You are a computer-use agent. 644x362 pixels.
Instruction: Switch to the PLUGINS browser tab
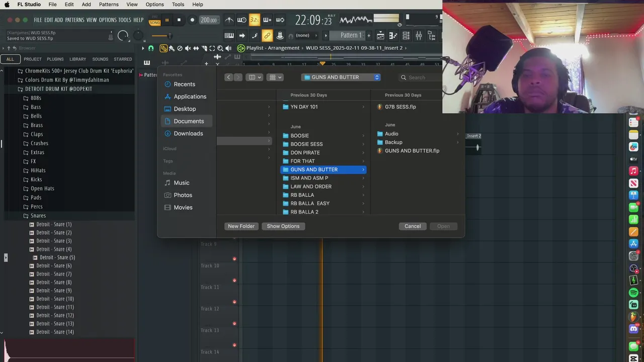pyautogui.click(x=55, y=59)
